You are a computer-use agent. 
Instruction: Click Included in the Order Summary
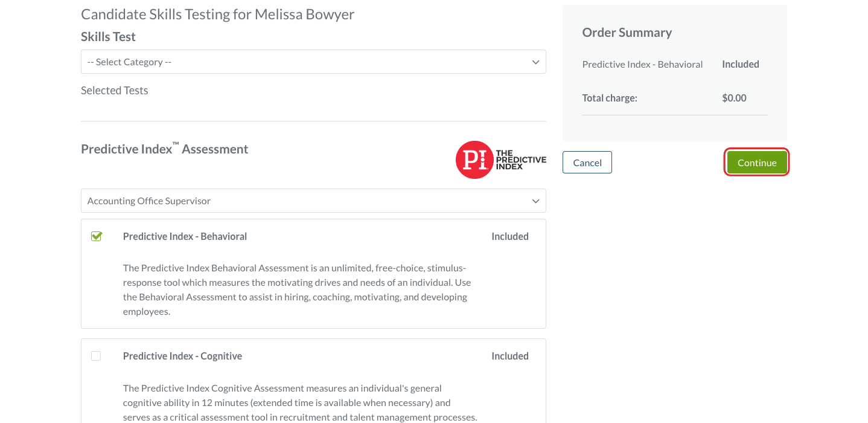tap(741, 64)
